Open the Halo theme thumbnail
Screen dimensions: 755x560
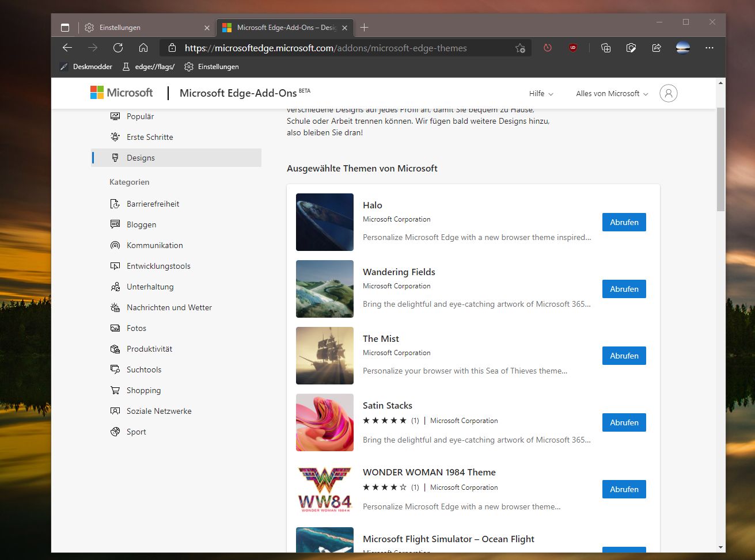325,222
